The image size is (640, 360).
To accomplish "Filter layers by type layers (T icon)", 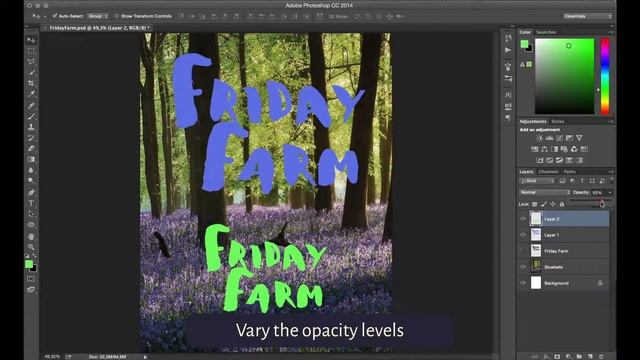I will [x=582, y=181].
